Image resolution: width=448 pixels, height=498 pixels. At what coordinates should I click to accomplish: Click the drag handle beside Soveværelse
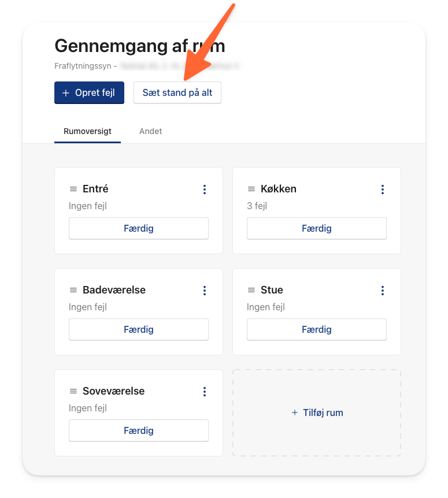[x=73, y=391]
